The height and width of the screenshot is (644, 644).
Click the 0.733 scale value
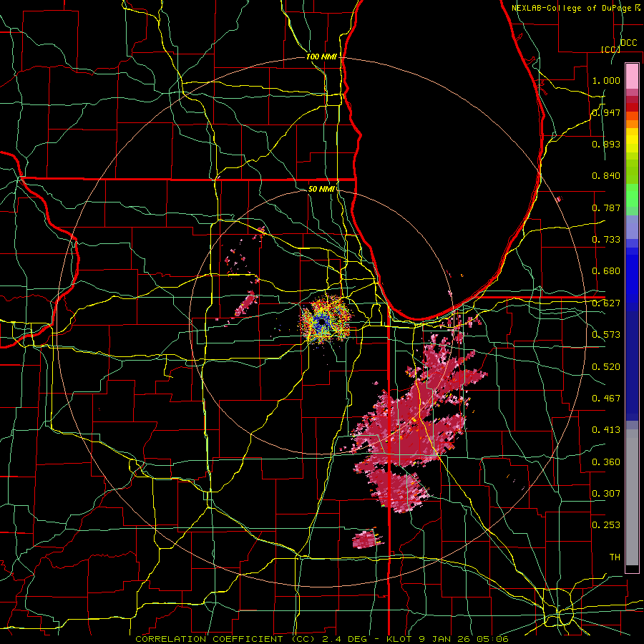[x=606, y=240]
